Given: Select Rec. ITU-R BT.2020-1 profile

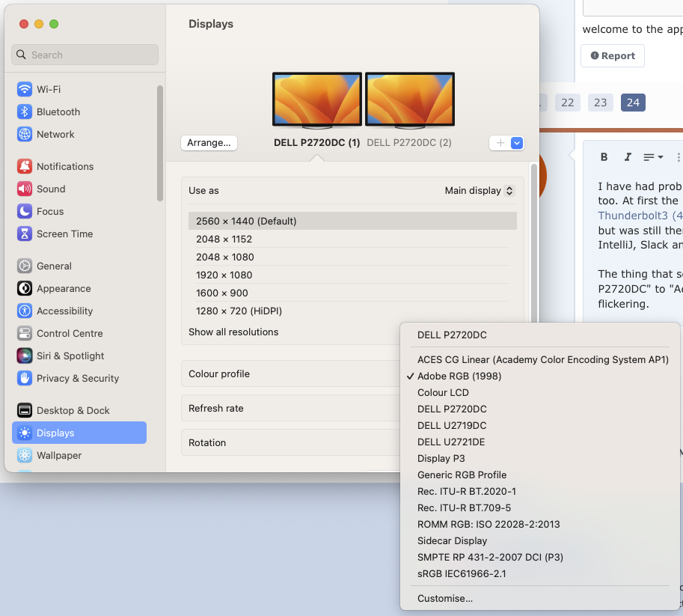Looking at the screenshot, I should [539, 491].
